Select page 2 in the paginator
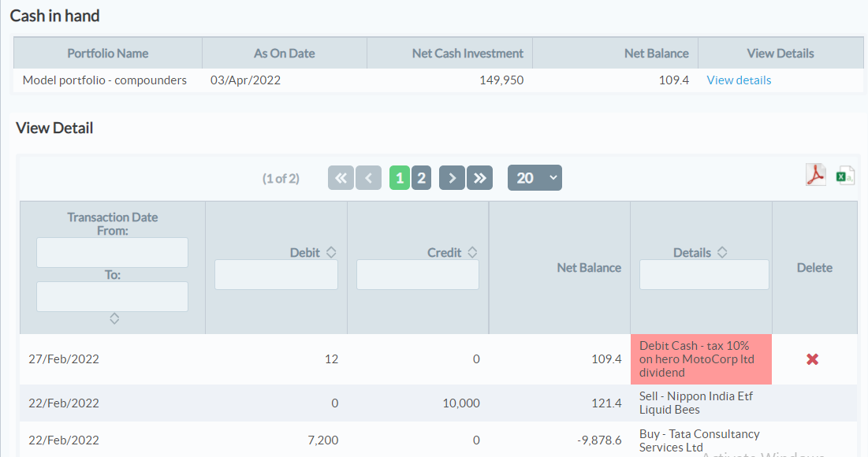The image size is (868, 457). (421, 178)
